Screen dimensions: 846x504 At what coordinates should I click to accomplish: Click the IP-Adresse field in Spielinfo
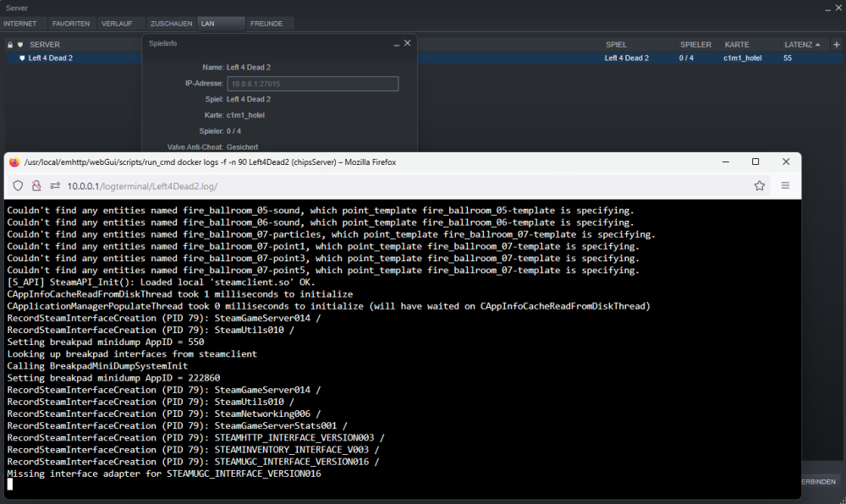tap(313, 84)
